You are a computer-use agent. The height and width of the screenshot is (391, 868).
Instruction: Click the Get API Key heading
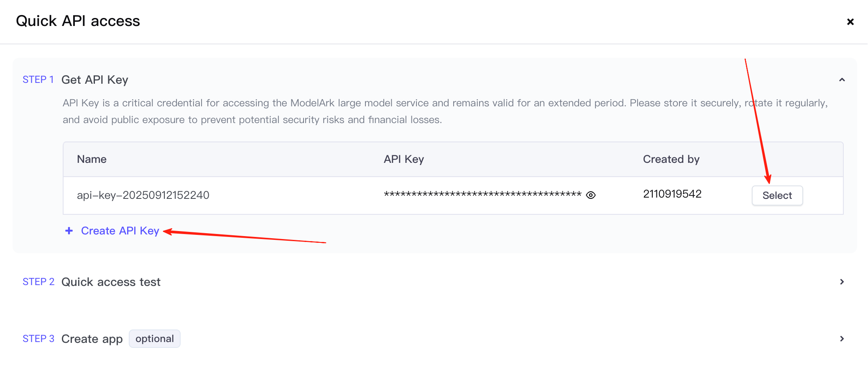pyautogui.click(x=95, y=80)
